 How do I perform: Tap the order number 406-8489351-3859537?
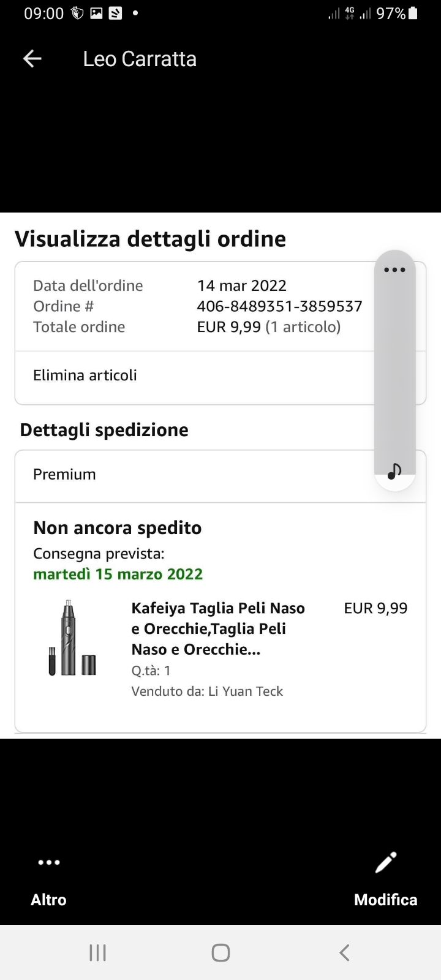[279, 306]
